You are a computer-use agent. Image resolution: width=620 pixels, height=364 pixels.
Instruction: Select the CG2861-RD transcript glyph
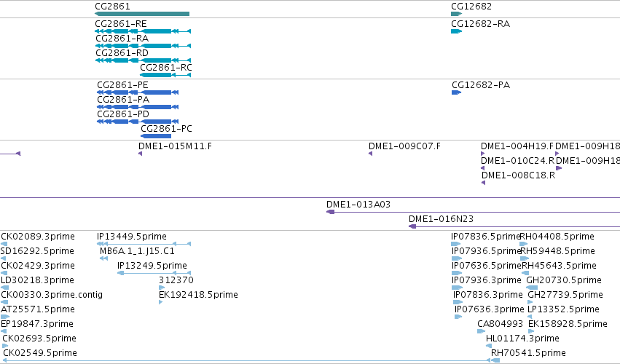point(143,60)
